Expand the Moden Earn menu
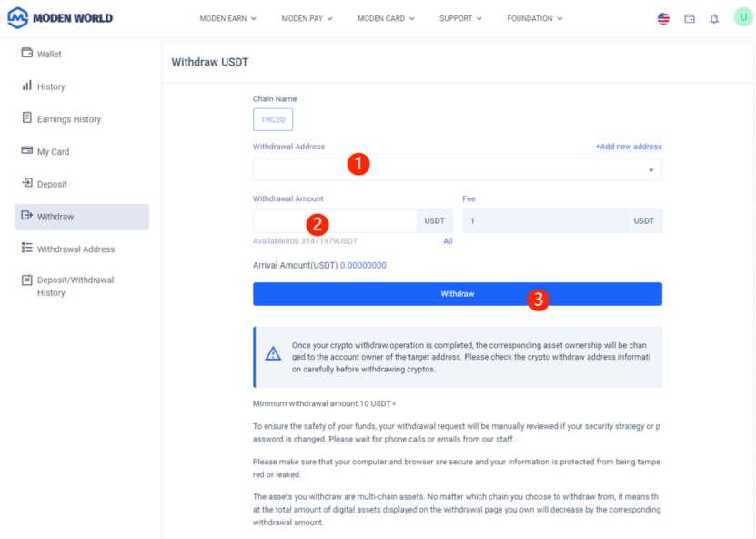 (x=228, y=19)
